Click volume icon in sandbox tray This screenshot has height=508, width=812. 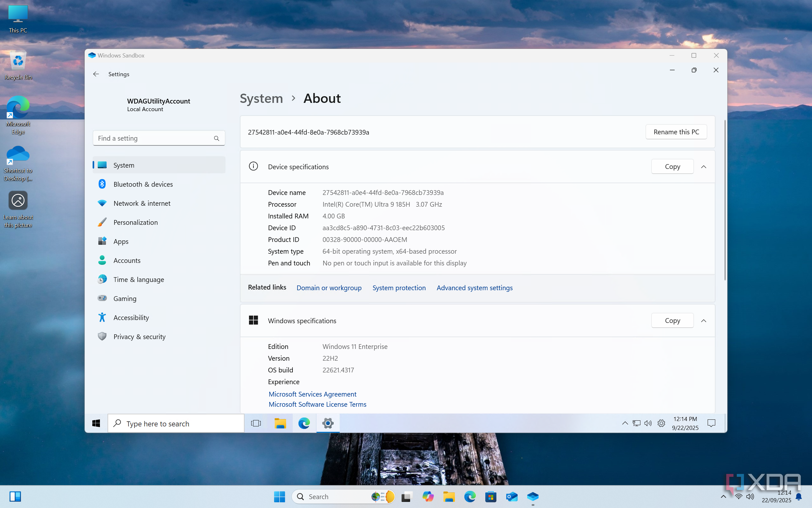pos(648,423)
